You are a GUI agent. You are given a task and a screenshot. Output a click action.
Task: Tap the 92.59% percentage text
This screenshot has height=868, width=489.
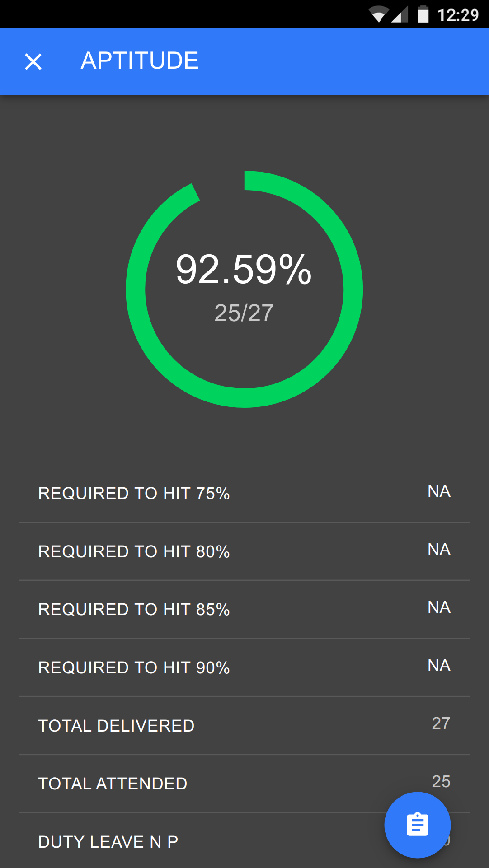click(244, 270)
